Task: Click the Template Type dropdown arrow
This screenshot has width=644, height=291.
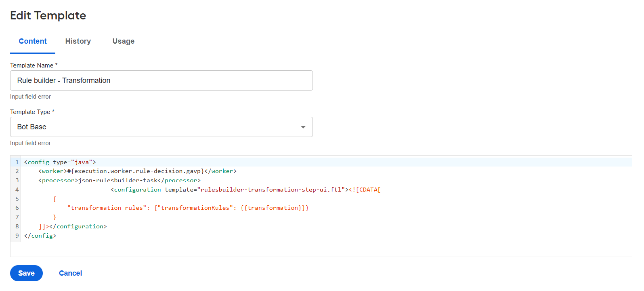Action: coord(303,127)
